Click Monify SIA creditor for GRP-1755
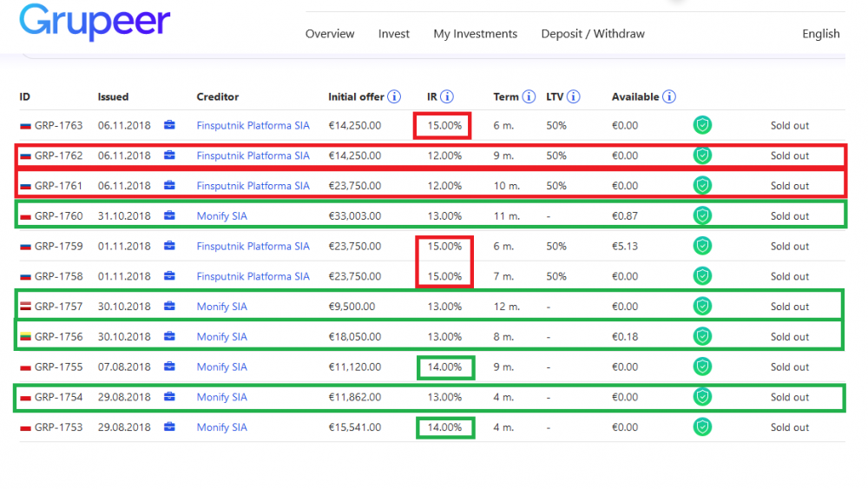 pyautogui.click(x=221, y=367)
